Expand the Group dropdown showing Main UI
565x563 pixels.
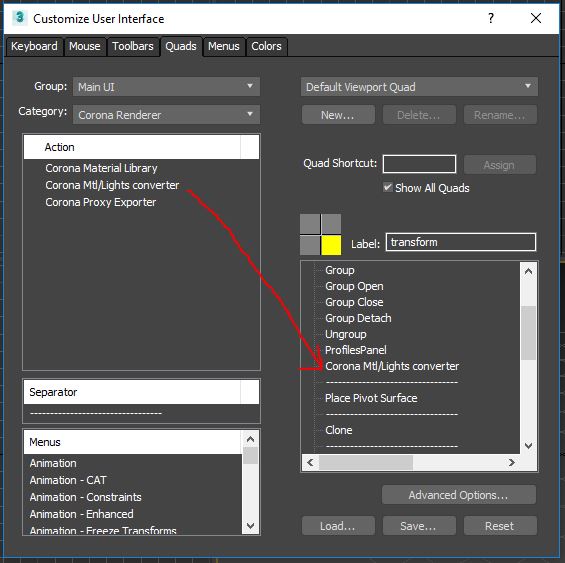click(166, 87)
